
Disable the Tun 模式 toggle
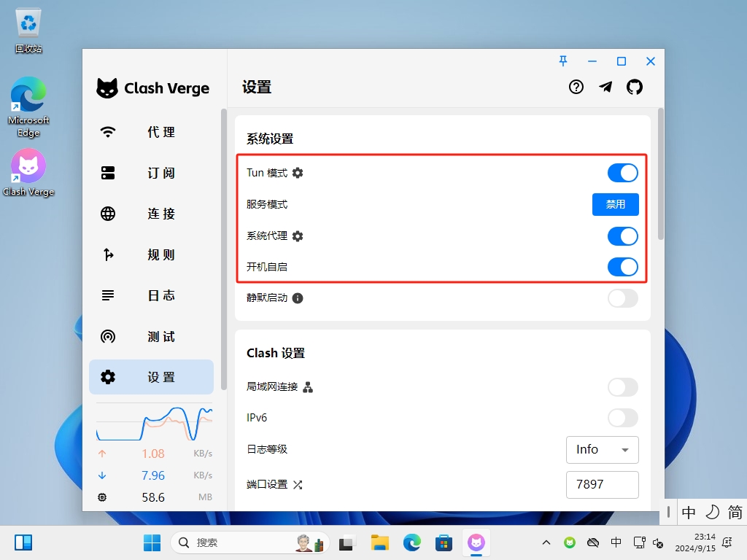(622, 173)
